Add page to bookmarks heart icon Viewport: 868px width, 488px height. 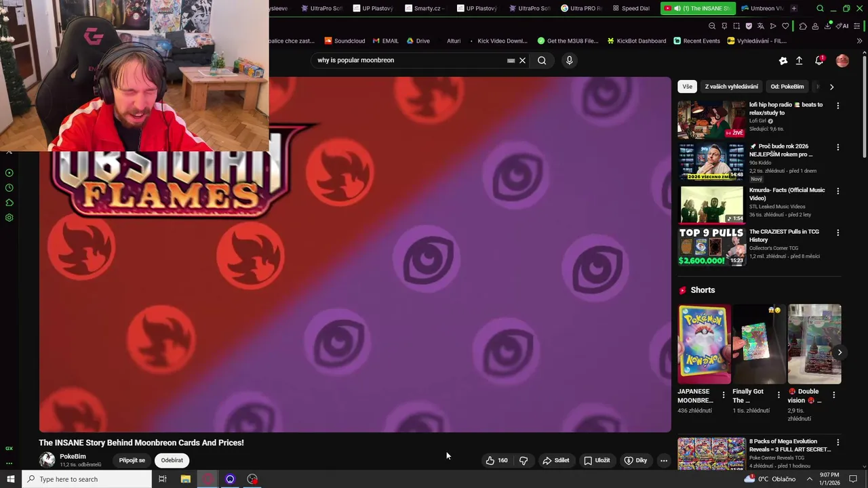[x=785, y=26]
